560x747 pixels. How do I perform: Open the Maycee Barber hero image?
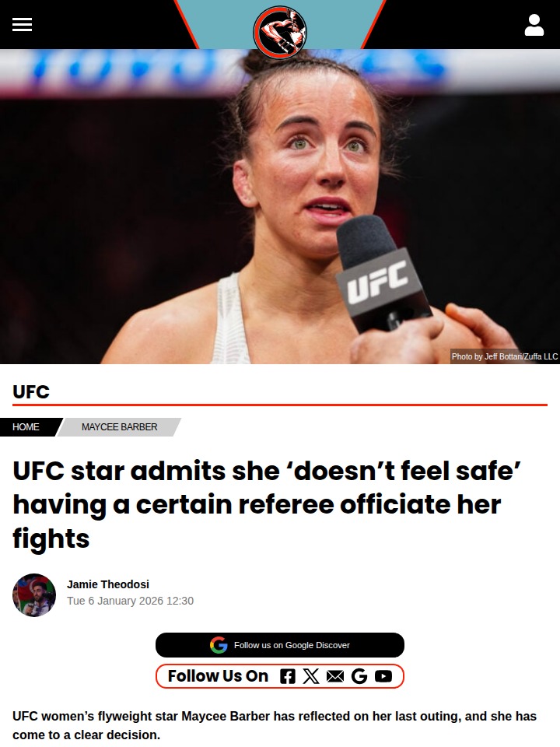coord(280,206)
